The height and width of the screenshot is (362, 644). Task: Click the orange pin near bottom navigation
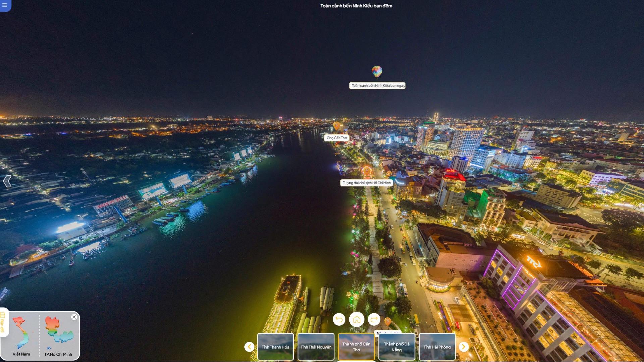tap(388, 321)
